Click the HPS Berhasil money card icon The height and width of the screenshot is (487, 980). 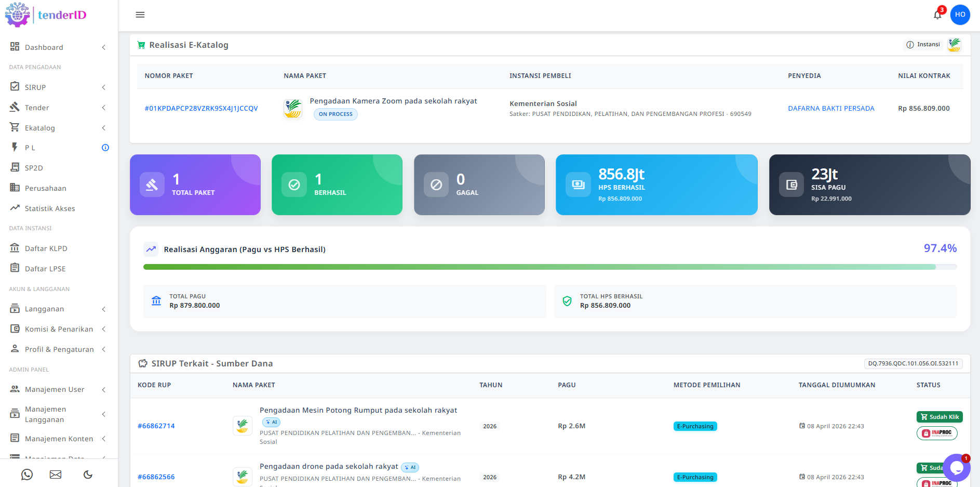point(578,185)
